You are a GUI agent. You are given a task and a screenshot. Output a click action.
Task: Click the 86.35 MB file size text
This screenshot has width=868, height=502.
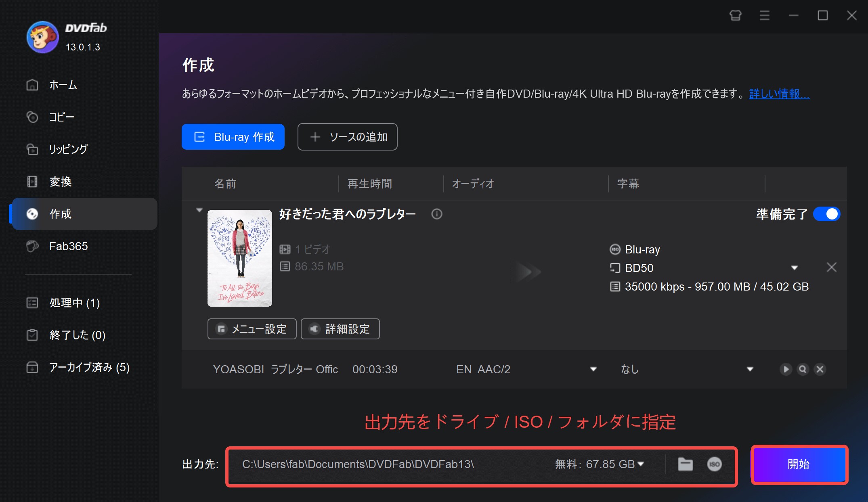coord(319,266)
